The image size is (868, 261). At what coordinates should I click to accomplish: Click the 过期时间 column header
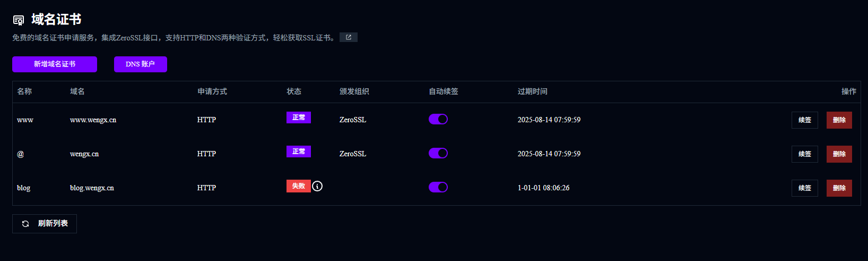(x=532, y=91)
